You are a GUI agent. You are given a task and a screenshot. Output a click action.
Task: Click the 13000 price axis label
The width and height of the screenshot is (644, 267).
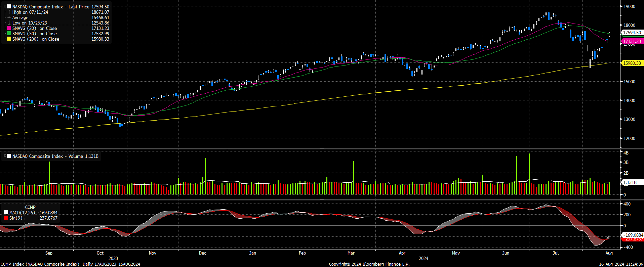pos(629,119)
